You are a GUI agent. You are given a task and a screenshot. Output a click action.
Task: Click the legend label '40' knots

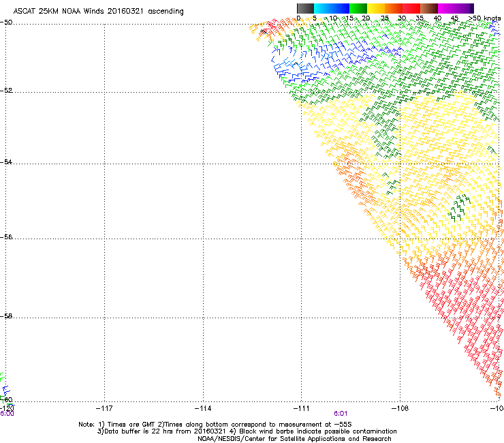coord(437,18)
